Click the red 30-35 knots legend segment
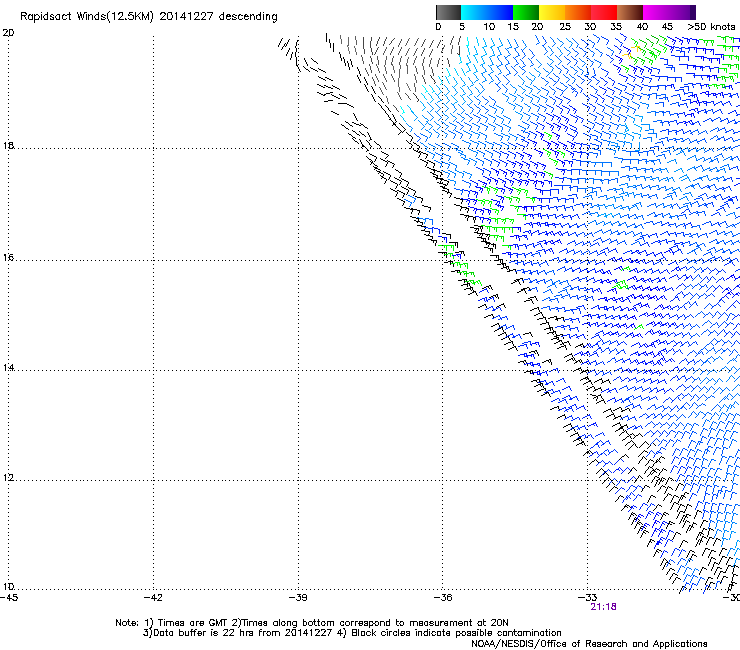Image resolution: width=740 pixels, height=650 pixels. pos(604,12)
